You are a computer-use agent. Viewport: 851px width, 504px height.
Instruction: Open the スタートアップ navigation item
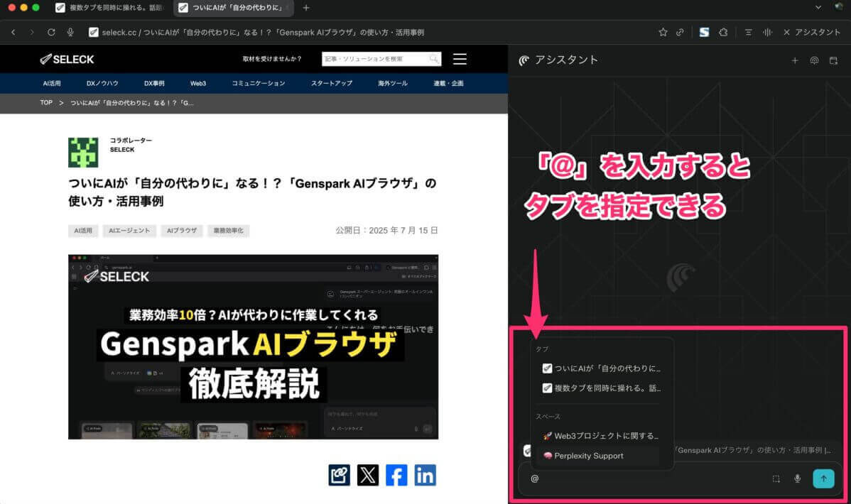(332, 84)
